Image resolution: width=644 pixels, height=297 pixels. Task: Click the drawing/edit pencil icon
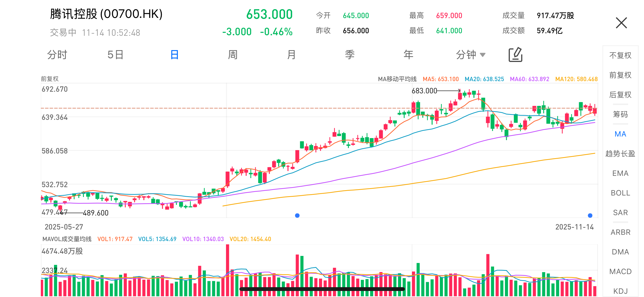pyautogui.click(x=515, y=54)
